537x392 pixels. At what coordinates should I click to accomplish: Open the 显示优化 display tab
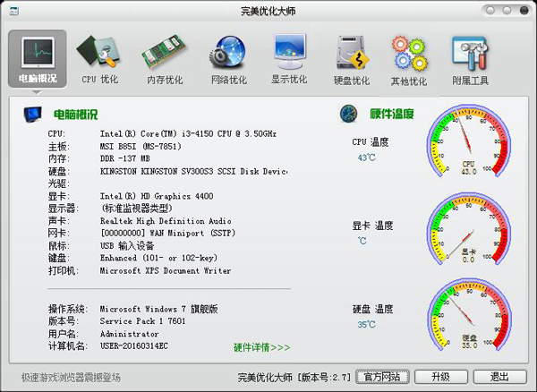click(x=289, y=59)
